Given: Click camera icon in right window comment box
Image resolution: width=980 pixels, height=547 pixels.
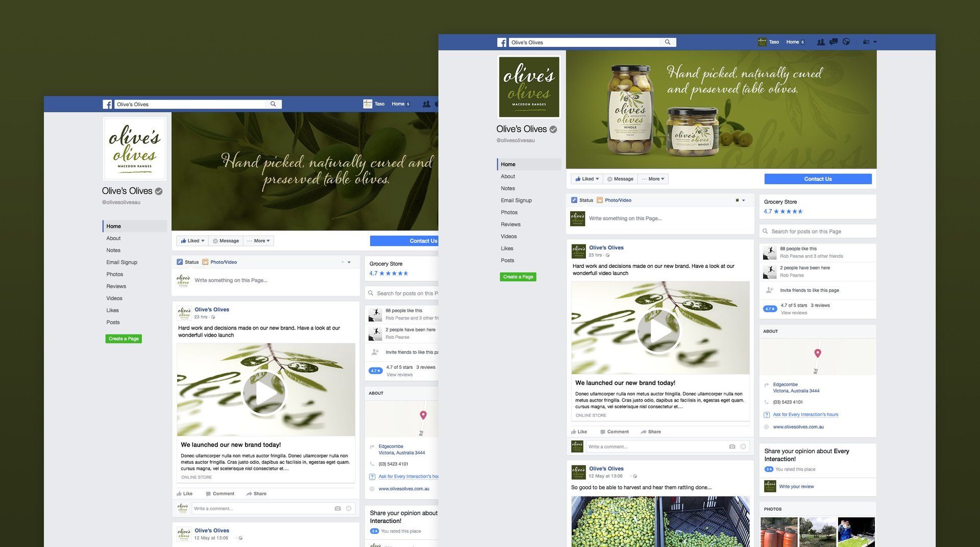Looking at the screenshot, I should click(732, 446).
